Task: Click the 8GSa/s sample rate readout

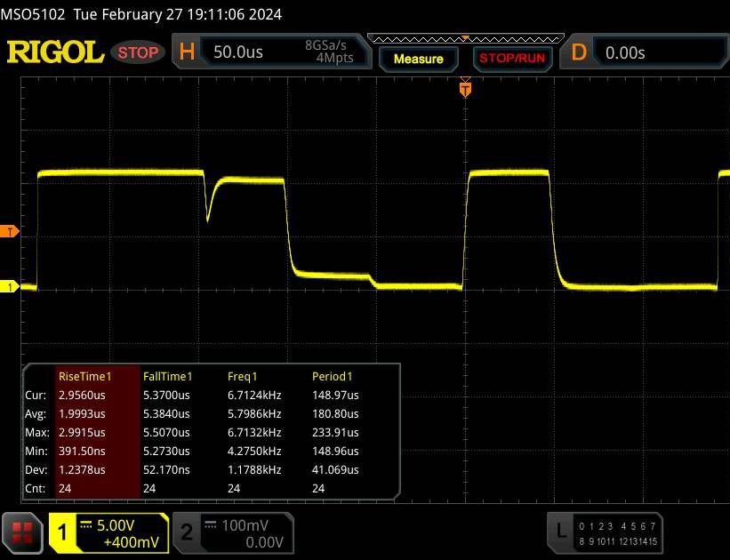Action: (x=325, y=45)
